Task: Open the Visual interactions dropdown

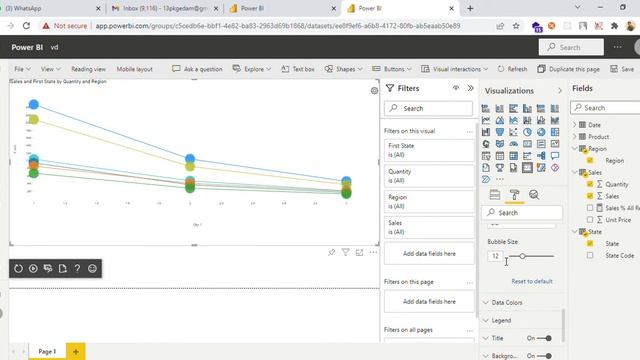Action: 454,69
